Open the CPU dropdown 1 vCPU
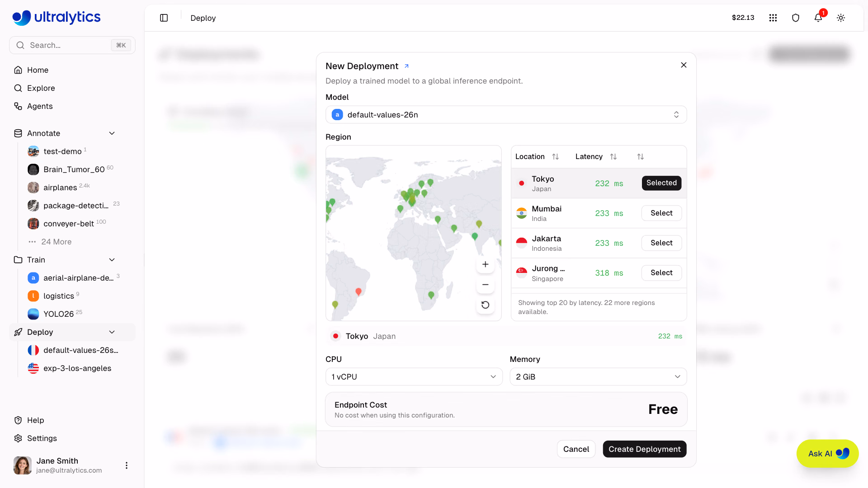This screenshot has height=488, width=868. click(414, 377)
